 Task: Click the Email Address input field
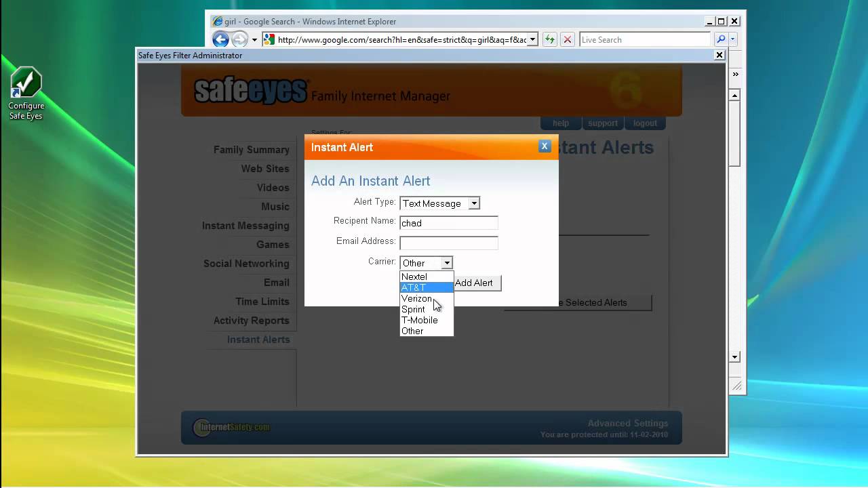[x=449, y=243]
